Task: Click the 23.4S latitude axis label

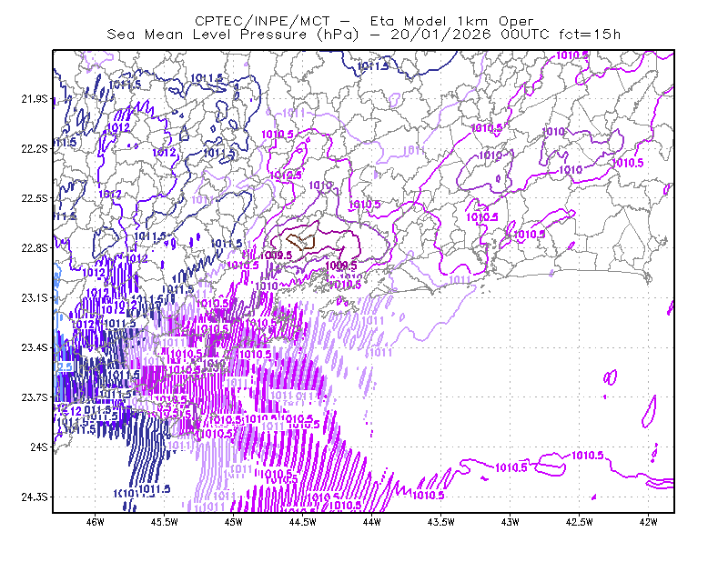Action: click(35, 347)
